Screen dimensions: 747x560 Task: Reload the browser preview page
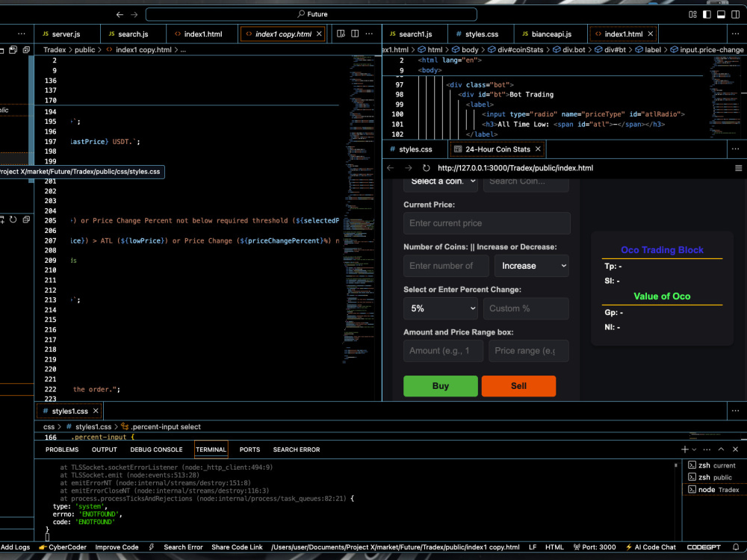coord(427,168)
